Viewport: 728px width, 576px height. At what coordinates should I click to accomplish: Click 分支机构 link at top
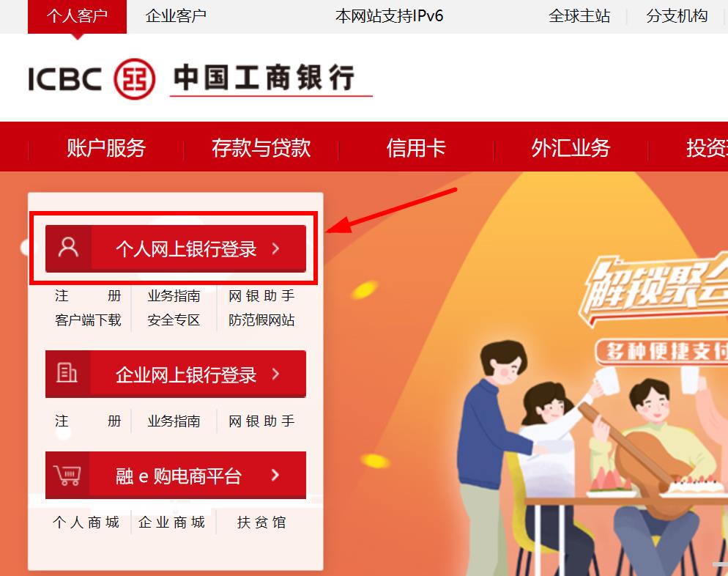[677, 16]
